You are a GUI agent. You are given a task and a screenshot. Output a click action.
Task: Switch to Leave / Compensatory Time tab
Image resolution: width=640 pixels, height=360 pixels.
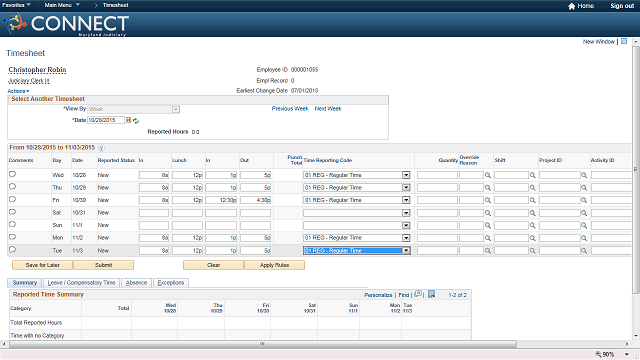(81, 282)
